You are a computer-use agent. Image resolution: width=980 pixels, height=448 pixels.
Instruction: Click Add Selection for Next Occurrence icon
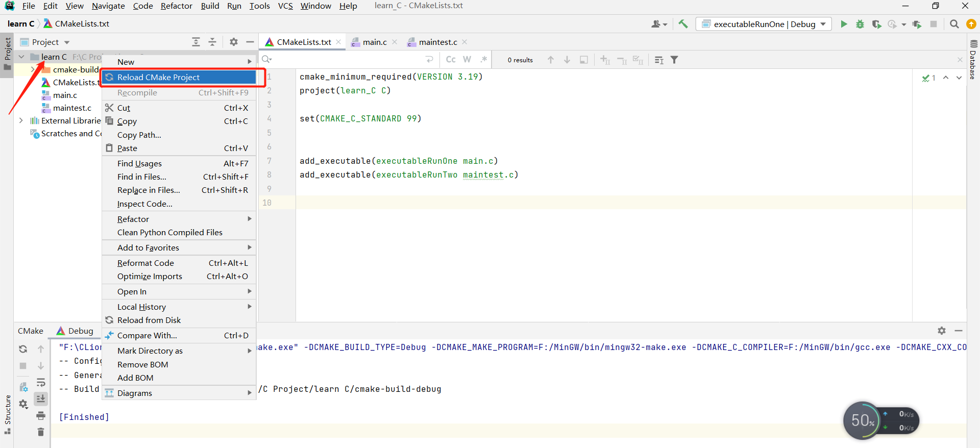(x=605, y=60)
